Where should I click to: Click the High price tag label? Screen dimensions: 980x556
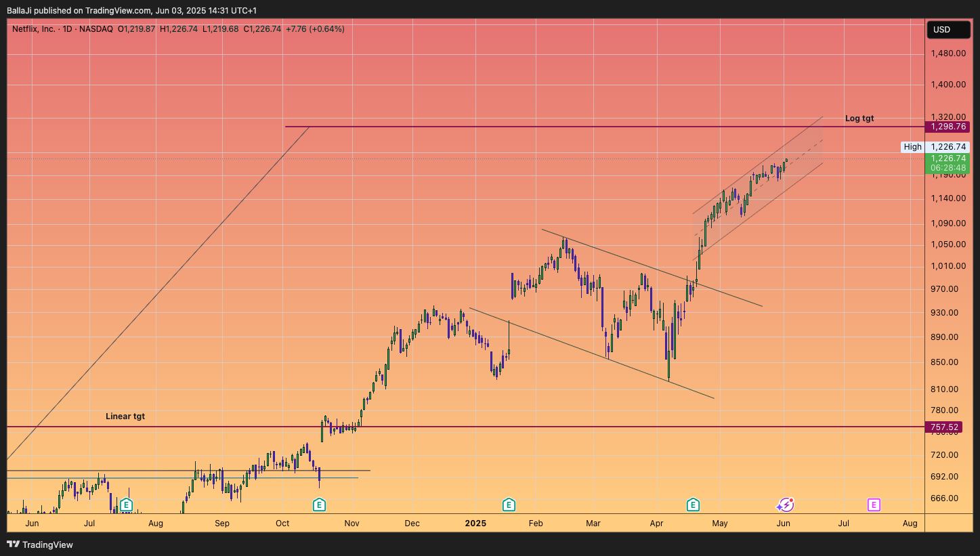click(x=912, y=147)
